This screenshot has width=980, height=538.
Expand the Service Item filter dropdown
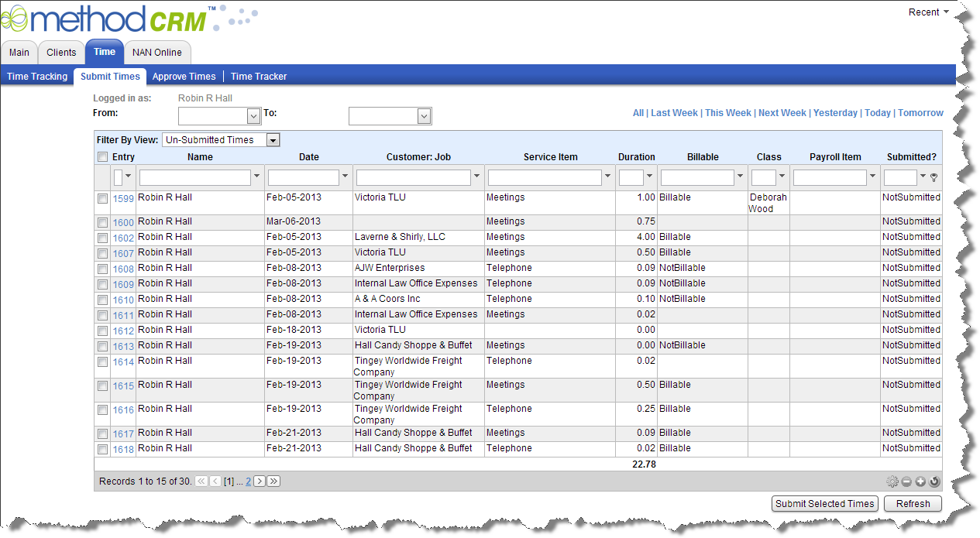click(607, 178)
